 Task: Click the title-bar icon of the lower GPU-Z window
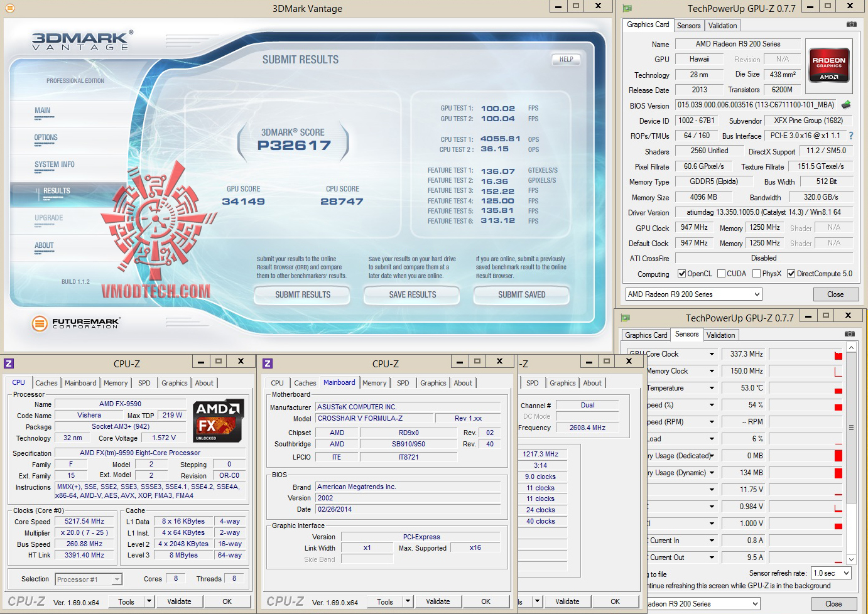pos(625,318)
